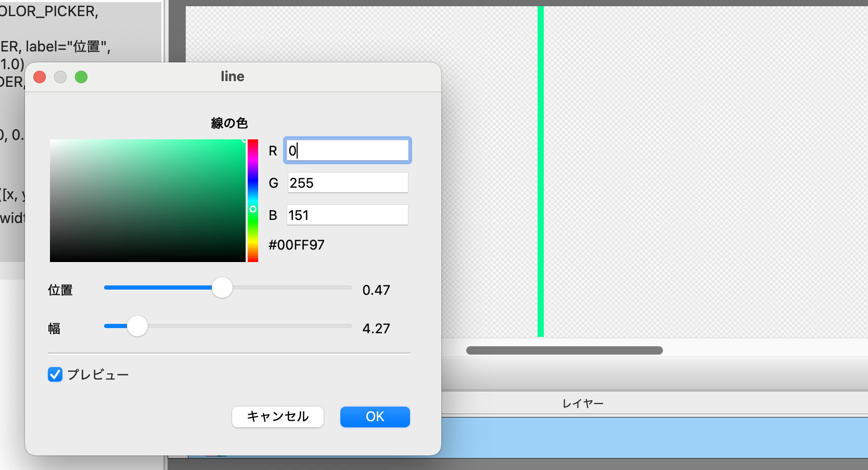Click the 位置 slider handle
Image resolution: width=868 pixels, height=470 pixels.
click(222, 288)
